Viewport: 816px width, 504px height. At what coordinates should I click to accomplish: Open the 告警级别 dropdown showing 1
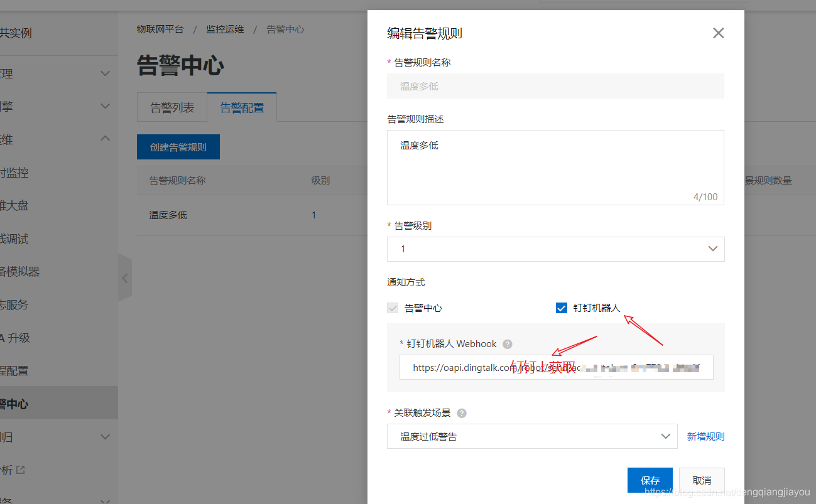click(555, 249)
